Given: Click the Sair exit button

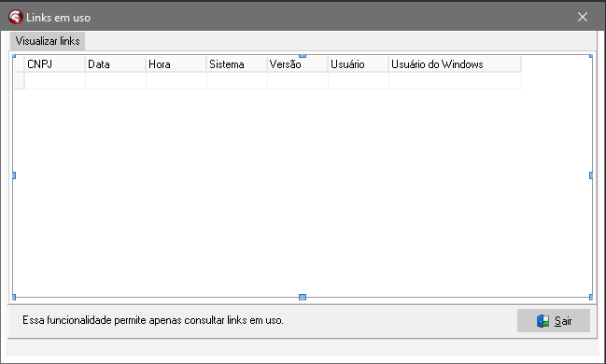Looking at the screenshot, I should pyautogui.click(x=554, y=320).
